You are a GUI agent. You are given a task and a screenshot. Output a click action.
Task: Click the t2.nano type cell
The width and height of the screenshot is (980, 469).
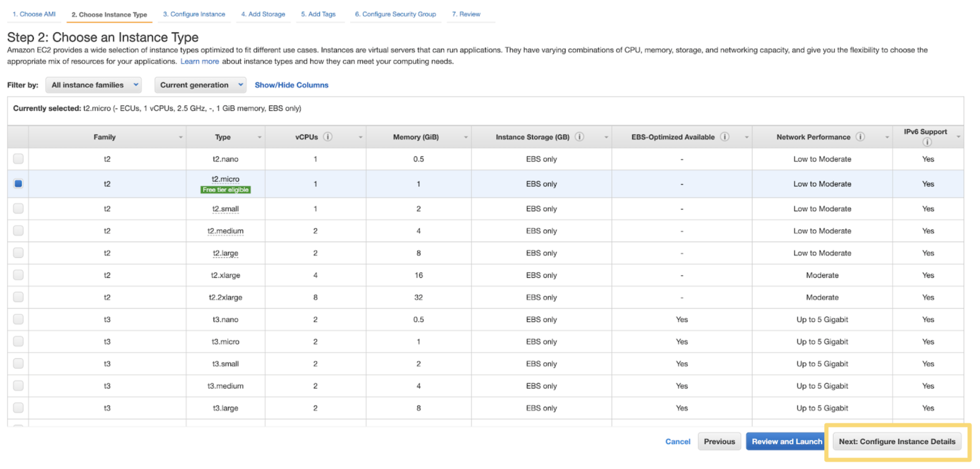pyautogui.click(x=225, y=159)
